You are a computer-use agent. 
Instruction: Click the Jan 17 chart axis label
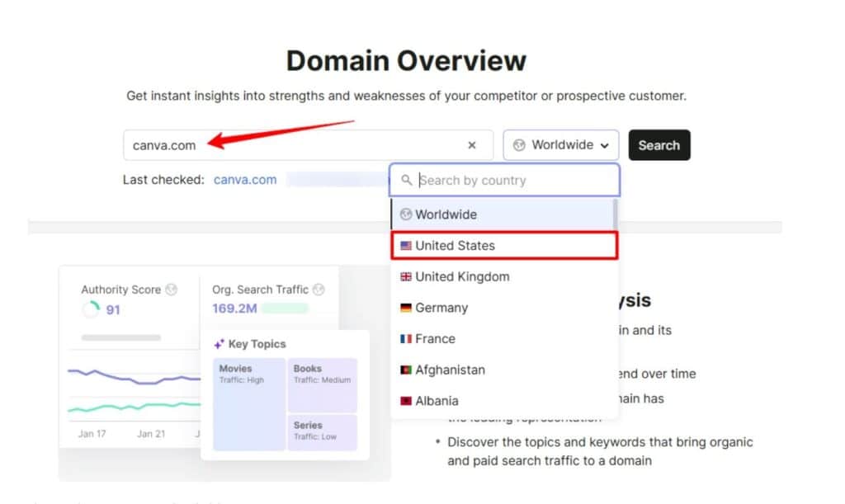92,434
